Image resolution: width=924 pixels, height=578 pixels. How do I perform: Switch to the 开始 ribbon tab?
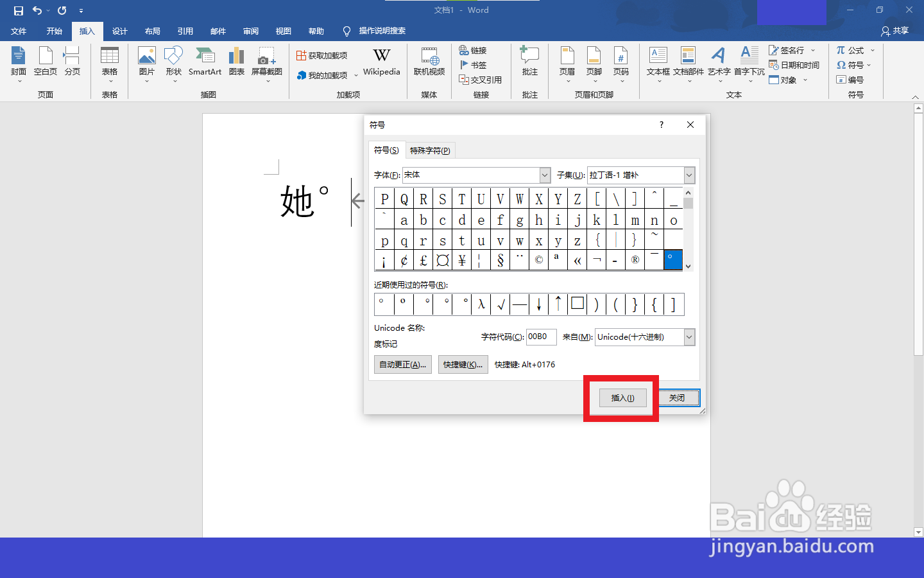pos(54,31)
